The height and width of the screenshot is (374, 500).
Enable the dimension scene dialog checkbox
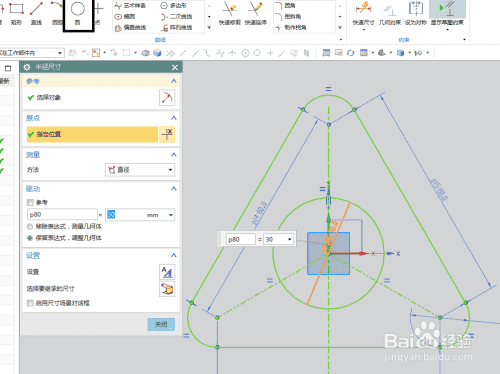click(x=30, y=303)
